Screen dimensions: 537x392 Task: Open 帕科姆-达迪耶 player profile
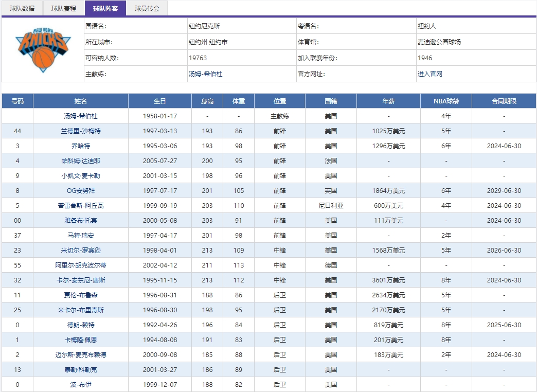coord(82,161)
